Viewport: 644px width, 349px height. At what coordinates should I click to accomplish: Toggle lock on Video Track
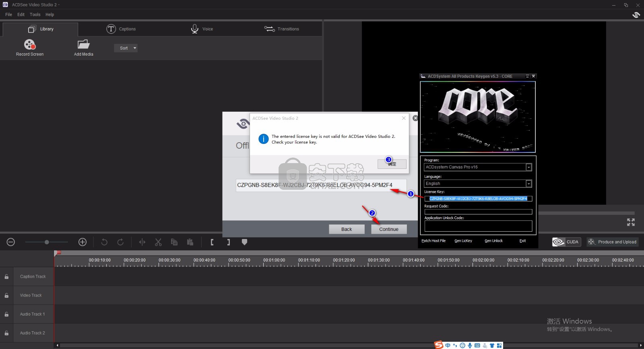6,295
